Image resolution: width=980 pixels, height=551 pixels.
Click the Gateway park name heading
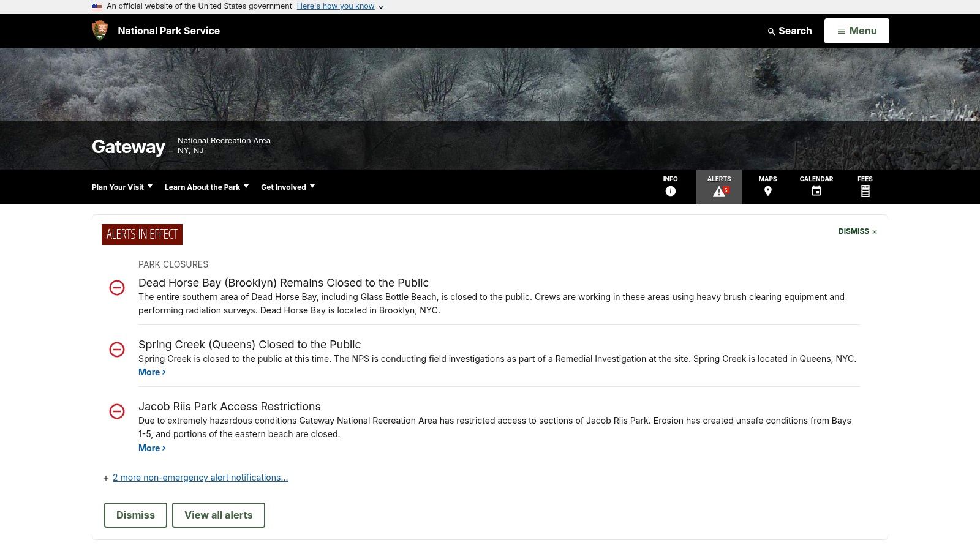pyautogui.click(x=129, y=146)
